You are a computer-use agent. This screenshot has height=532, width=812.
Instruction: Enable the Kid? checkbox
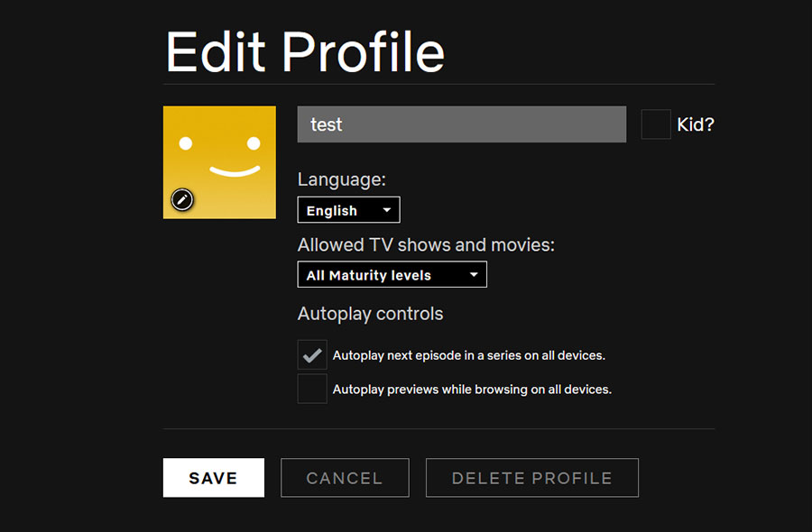coord(656,124)
